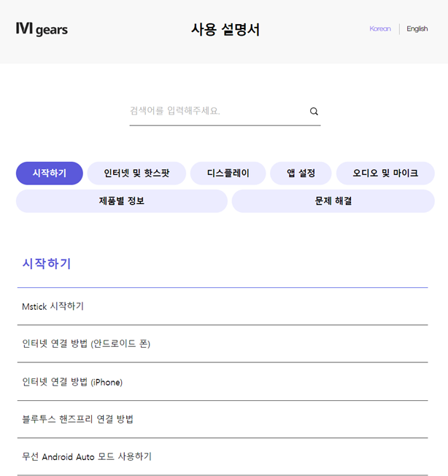Switch language to Korean

click(380, 29)
